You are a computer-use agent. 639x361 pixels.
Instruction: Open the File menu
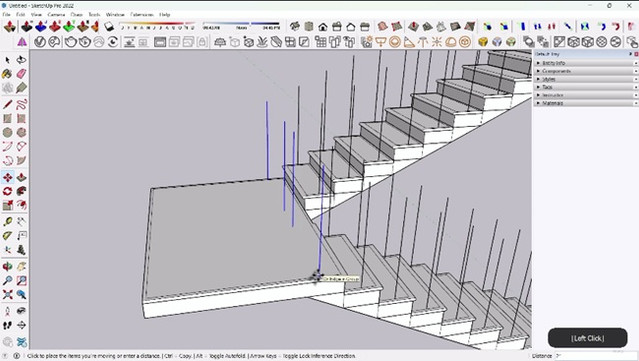coord(7,14)
